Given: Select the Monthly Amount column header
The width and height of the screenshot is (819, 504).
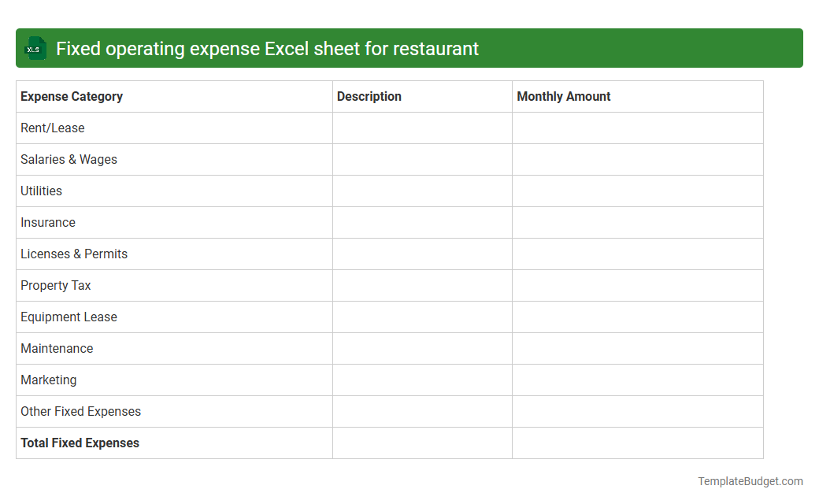Looking at the screenshot, I should [x=563, y=96].
